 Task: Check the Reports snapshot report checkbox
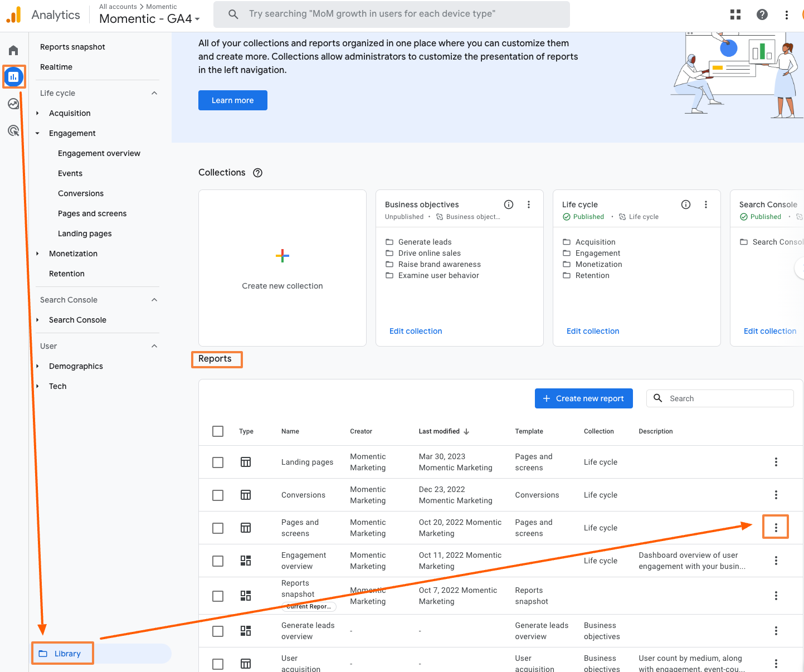click(x=218, y=596)
